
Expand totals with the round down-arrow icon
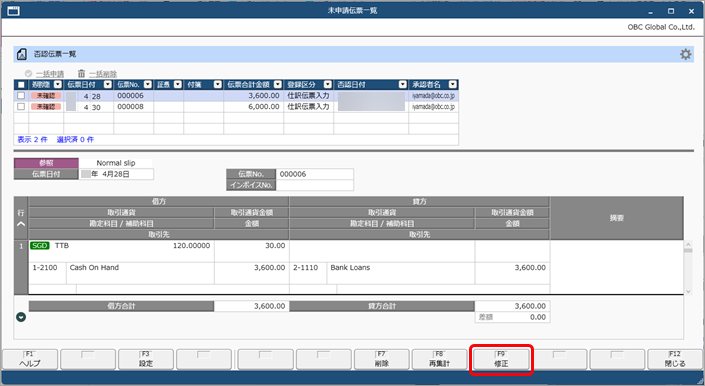(x=21, y=317)
